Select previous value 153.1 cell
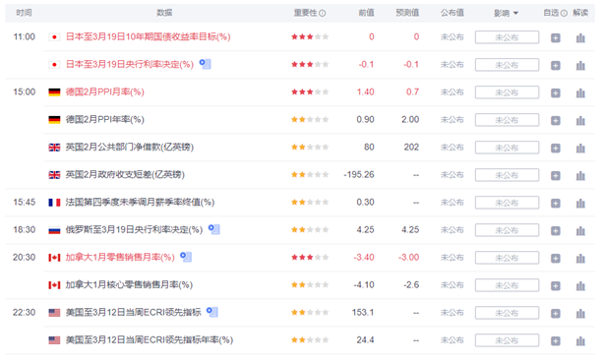 pyautogui.click(x=363, y=313)
